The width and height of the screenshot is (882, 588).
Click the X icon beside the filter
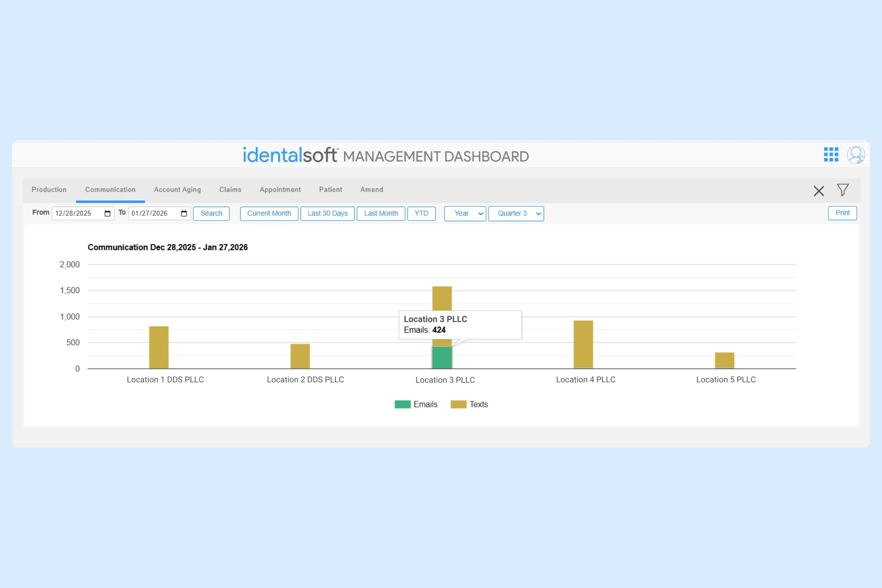[x=818, y=191]
